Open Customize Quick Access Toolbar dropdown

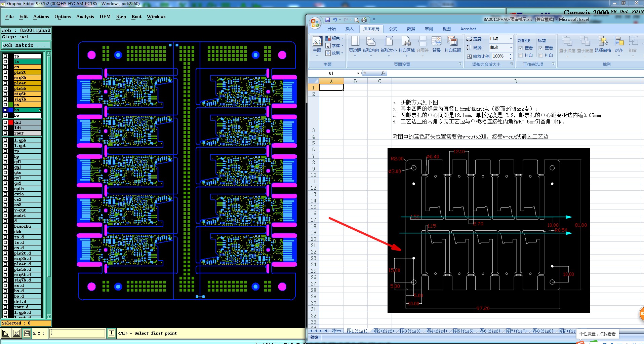coord(374,20)
